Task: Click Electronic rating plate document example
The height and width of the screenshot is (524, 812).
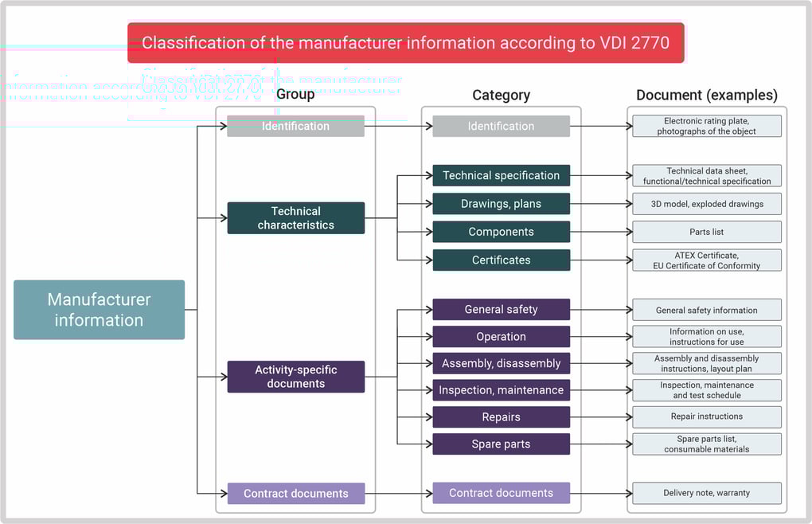Action: click(707, 126)
